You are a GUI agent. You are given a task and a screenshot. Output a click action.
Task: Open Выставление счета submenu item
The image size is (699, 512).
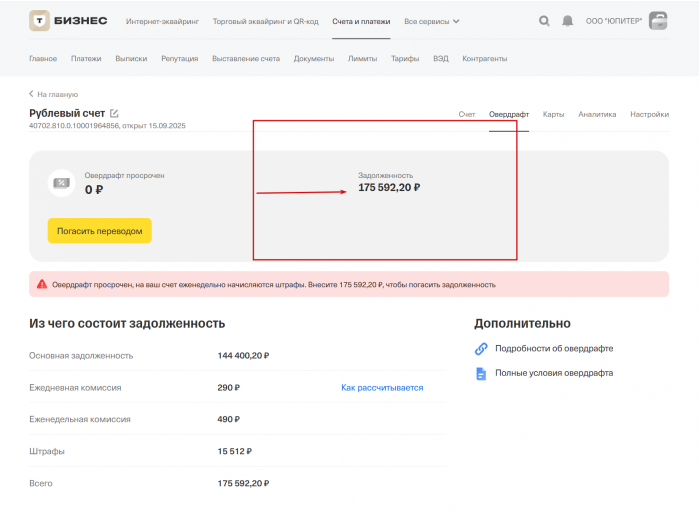[246, 58]
